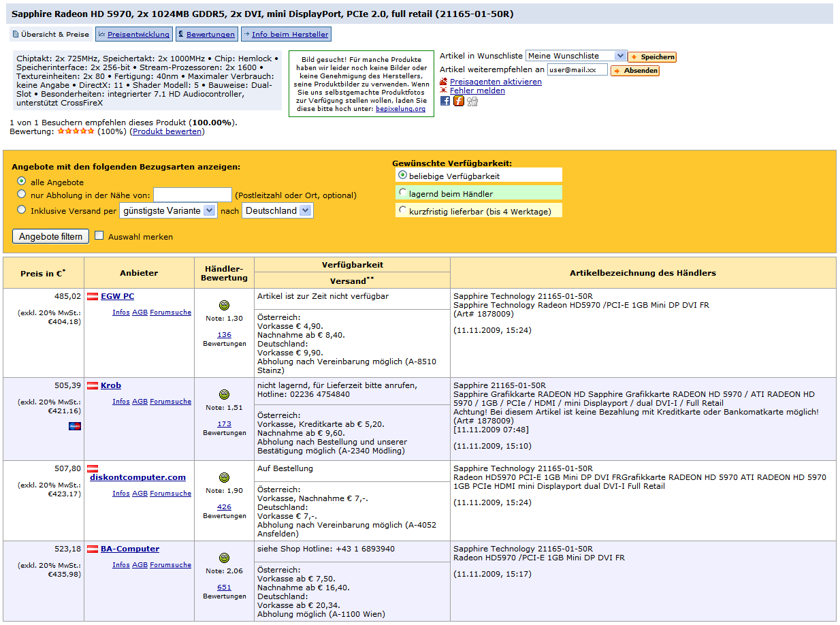Tick the 'Auswahl merken' checkbox

click(x=99, y=236)
